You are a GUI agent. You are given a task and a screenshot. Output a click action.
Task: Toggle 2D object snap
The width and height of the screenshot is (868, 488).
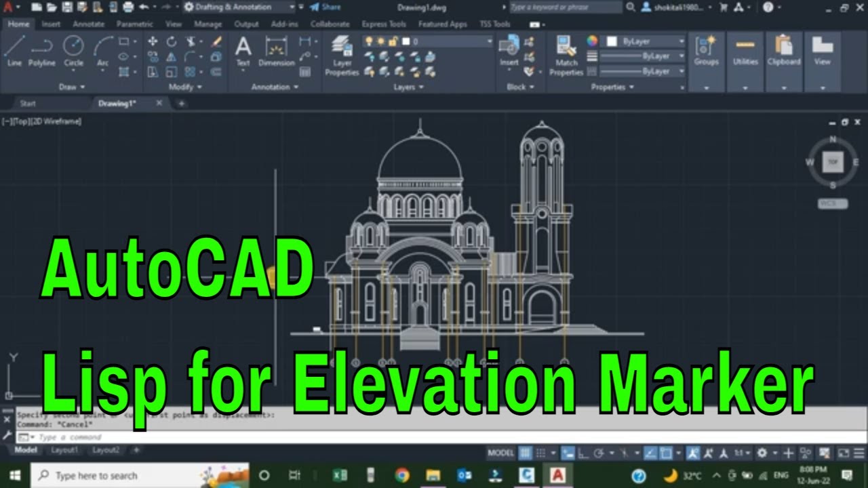[666, 453]
